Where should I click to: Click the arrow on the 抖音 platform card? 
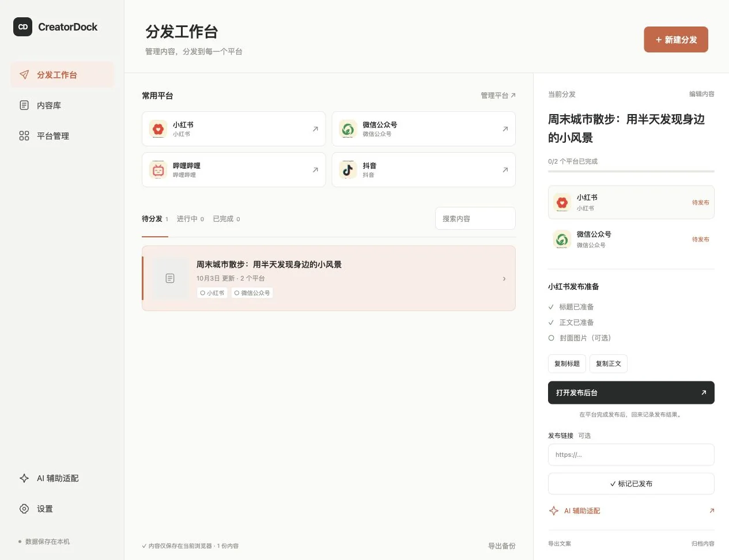coord(505,170)
